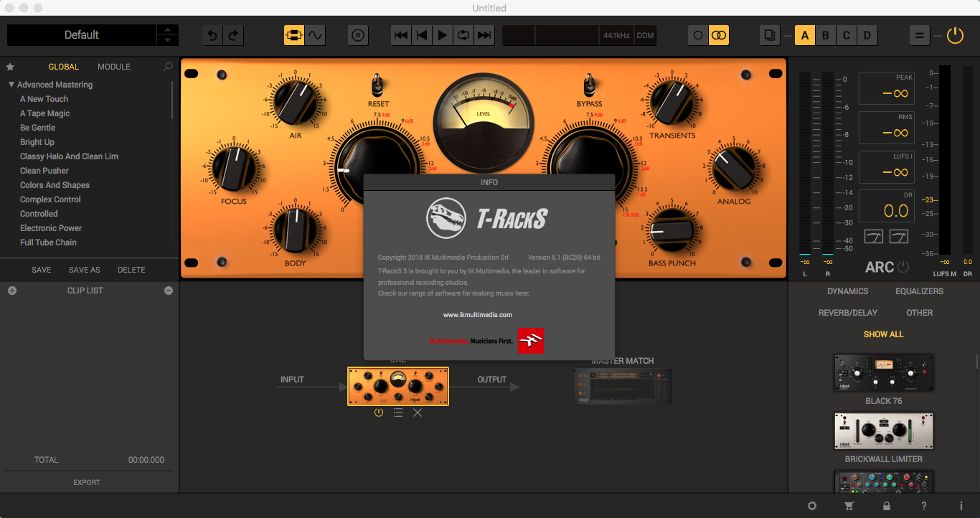Filter modules by OTHER
Viewport: 980px width, 518px height.
point(920,313)
